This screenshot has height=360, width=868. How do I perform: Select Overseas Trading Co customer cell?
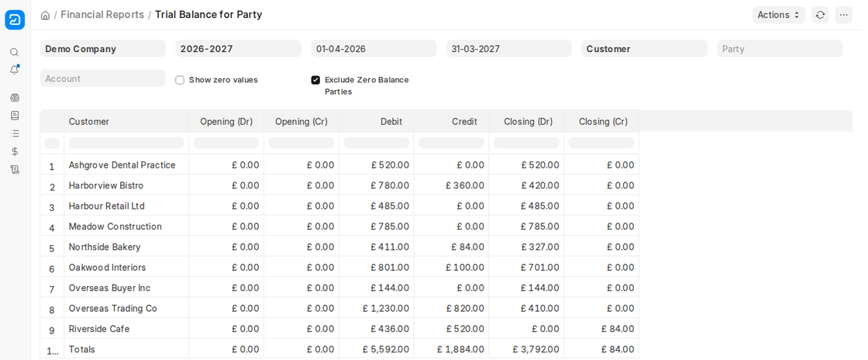coord(126,309)
